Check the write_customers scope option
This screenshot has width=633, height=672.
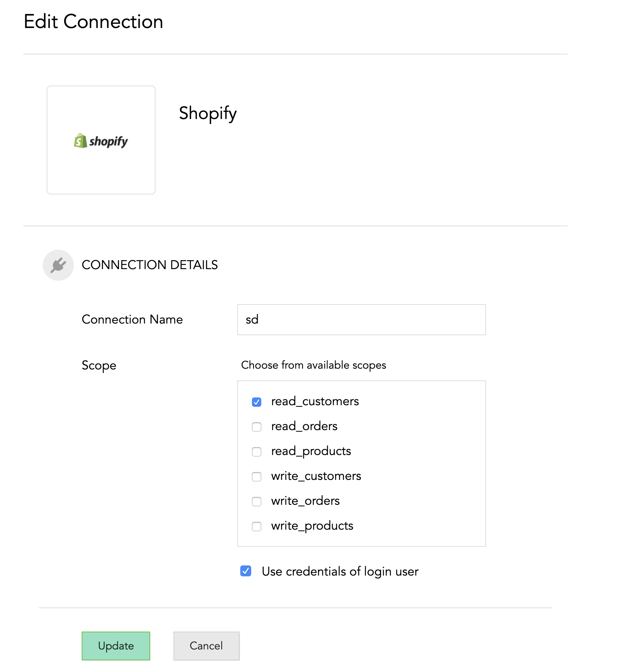tap(257, 476)
